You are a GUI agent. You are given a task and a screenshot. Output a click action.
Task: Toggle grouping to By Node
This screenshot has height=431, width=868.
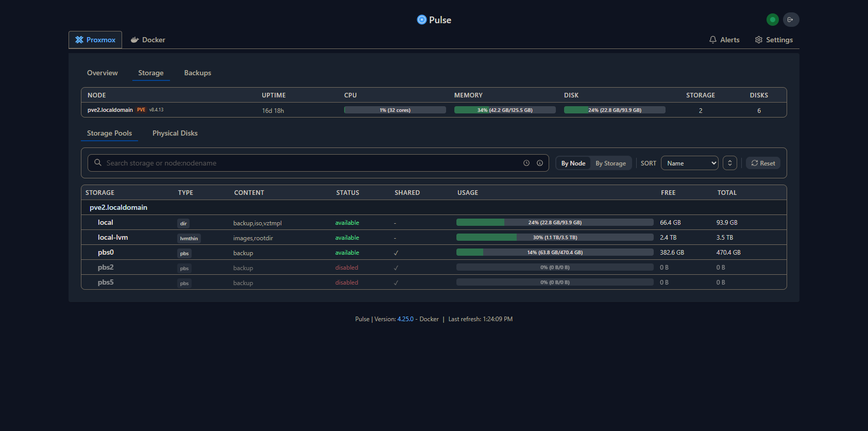pyautogui.click(x=573, y=163)
